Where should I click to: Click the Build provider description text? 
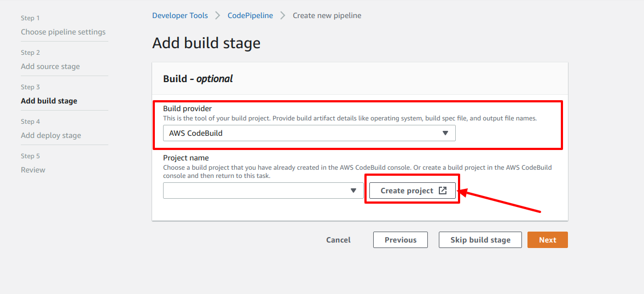pyautogui.click(x=350, y=118)
